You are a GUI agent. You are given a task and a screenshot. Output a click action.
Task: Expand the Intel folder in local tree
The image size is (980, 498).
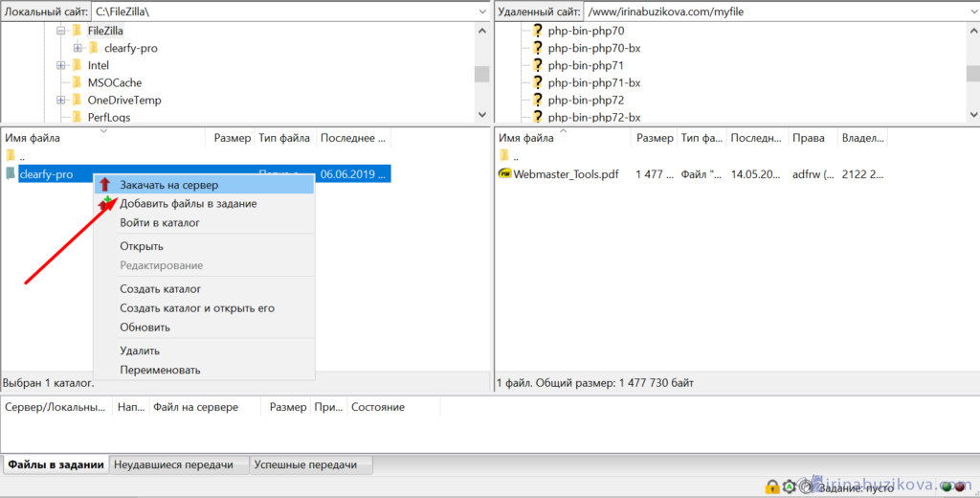[61, 65]
